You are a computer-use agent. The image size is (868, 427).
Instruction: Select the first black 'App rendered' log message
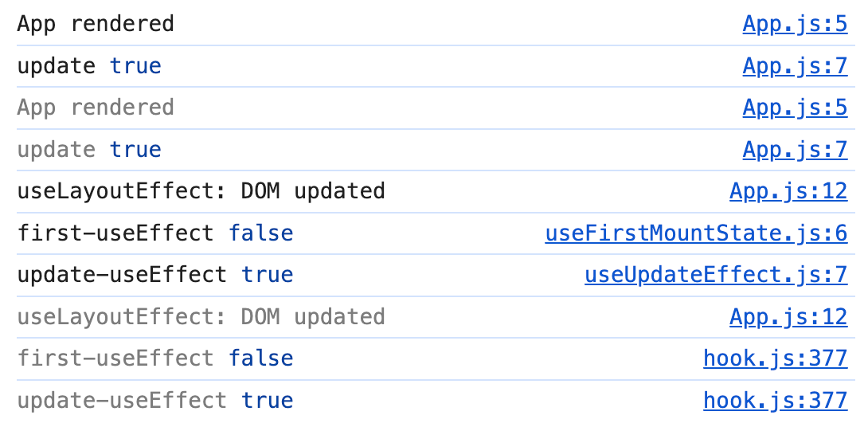pyautogui.click(x=96, y=24)
